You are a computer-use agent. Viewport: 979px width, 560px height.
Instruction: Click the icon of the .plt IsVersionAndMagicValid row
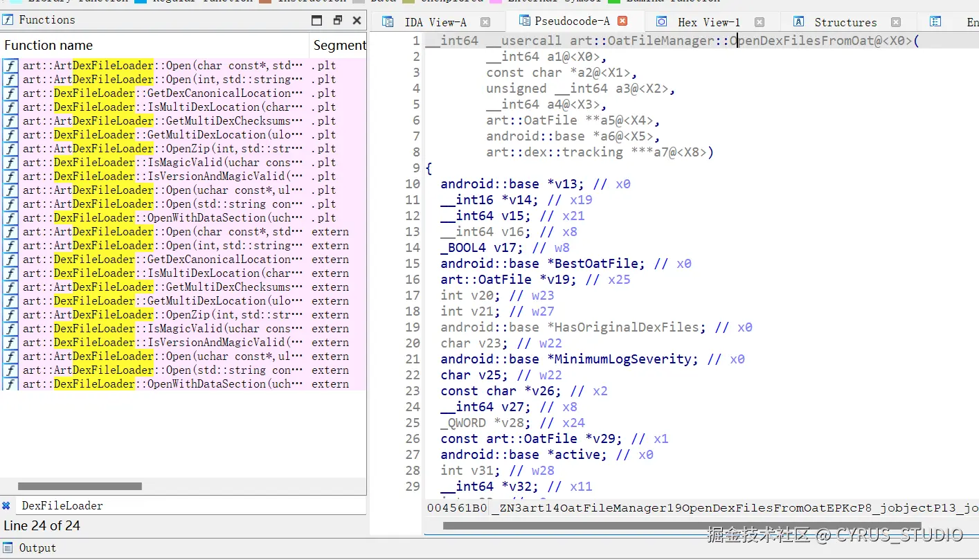pyautogui.click(x=10, y=177)
